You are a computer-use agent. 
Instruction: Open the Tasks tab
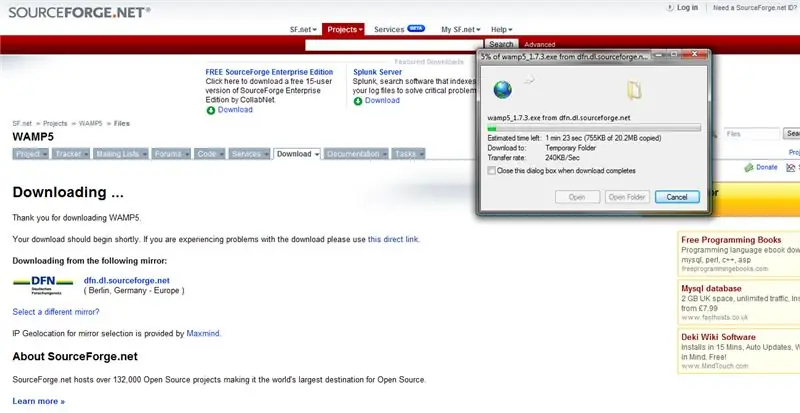408,154
